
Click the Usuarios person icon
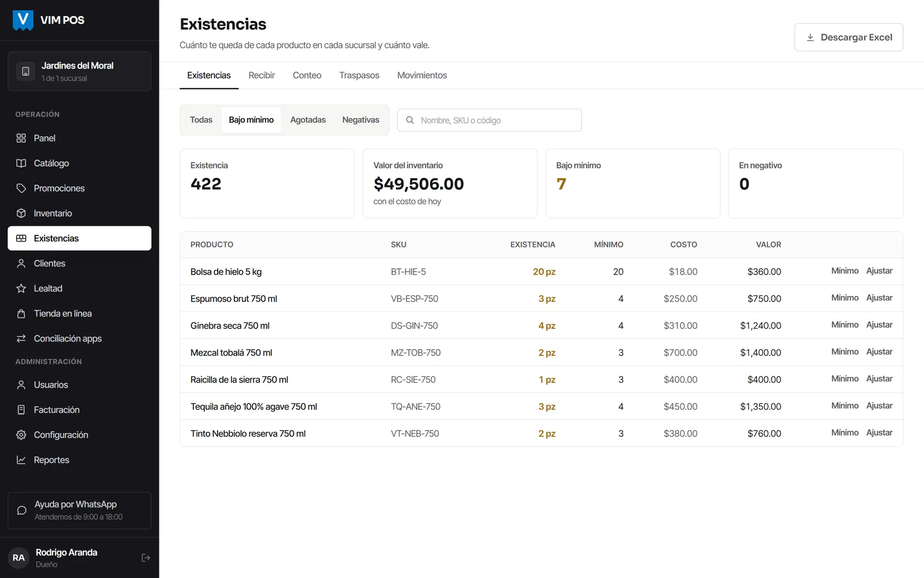pyautogui.click(x=21, y=385)
